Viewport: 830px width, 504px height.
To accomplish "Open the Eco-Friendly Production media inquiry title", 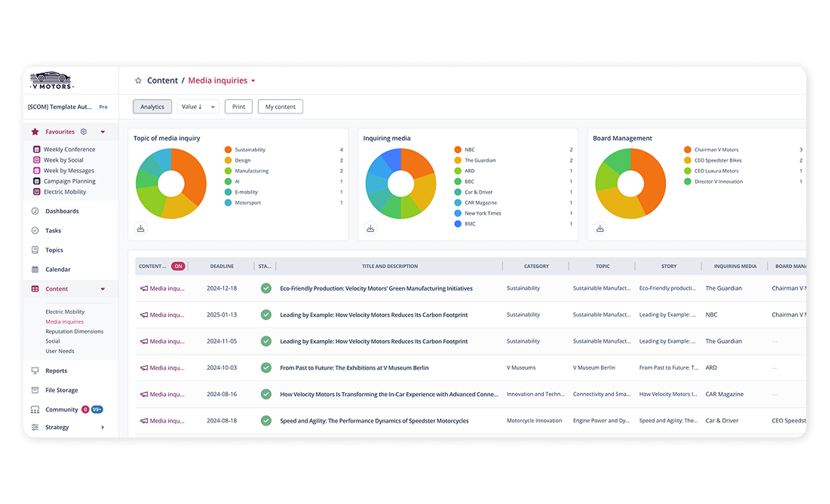I will (376, 288).
